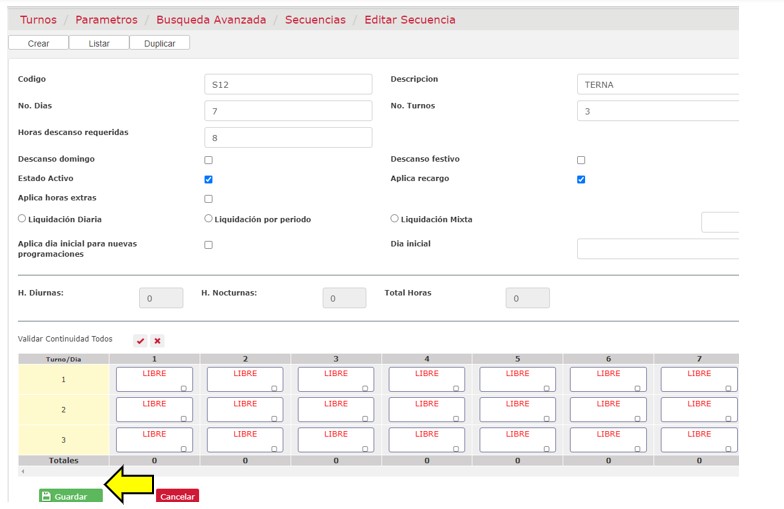Click the Turno/Dia column header
The image size is (784, 509).
(64, 359)
